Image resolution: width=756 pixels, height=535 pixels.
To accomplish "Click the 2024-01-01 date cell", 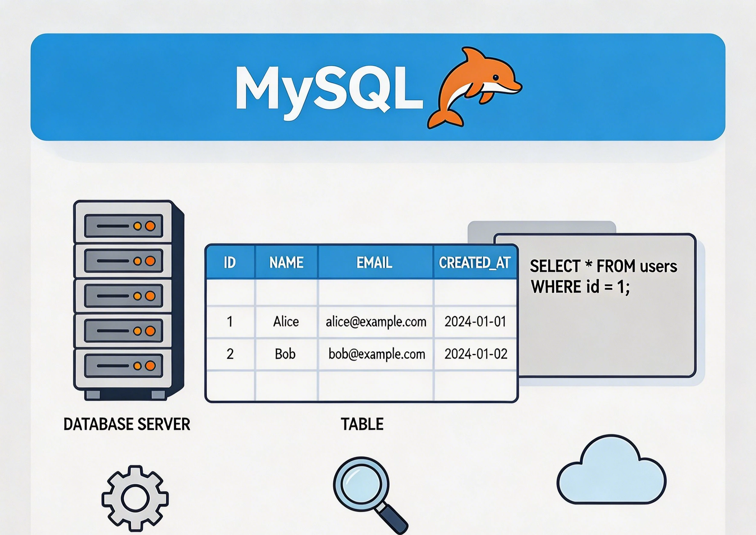I will (475, 322).
